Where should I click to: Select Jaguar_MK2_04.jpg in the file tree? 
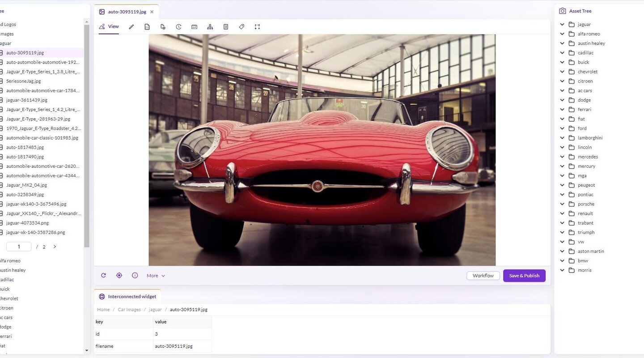coord(26,185)
